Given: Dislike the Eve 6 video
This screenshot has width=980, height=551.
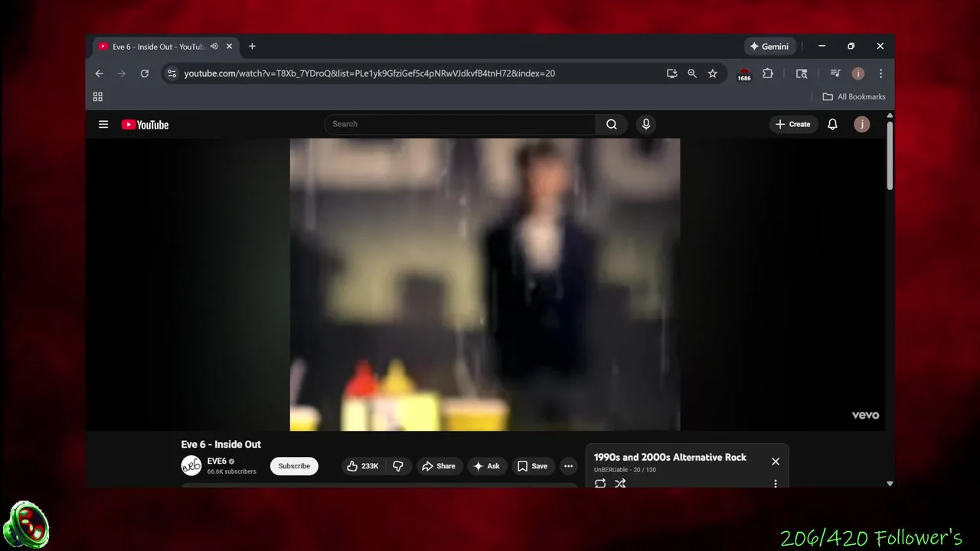Looking at the screenshot, I should tap(398, 466).
